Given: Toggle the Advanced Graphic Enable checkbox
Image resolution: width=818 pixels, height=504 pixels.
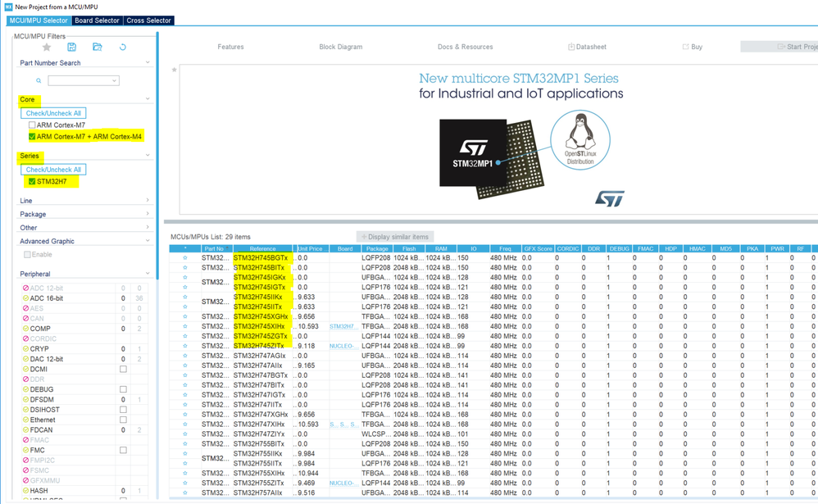Looking at the screenshot, I should (27, 255).
